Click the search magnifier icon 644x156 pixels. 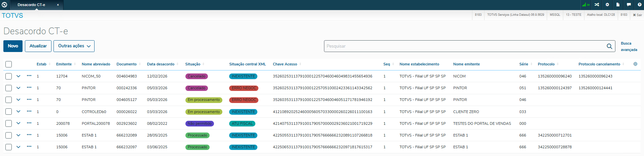click(x=609, y=46)
